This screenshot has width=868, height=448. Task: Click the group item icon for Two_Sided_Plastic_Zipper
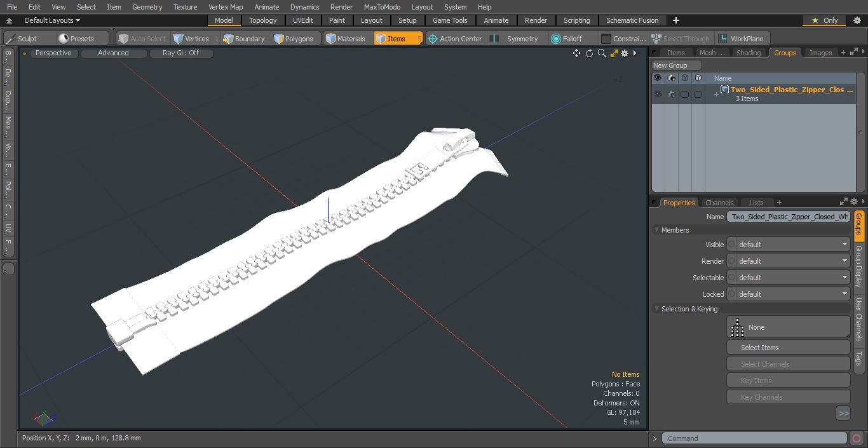click(724, 90)
